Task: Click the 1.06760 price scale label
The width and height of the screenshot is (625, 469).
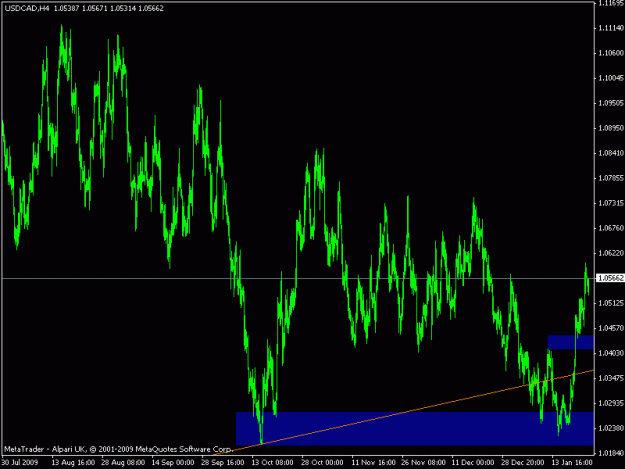Action: click(x=611, y=228)
